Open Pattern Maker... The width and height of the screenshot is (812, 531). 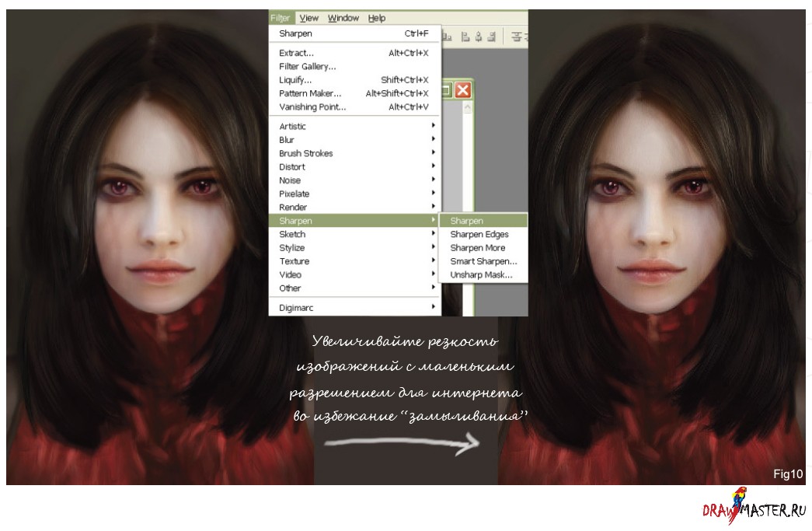(355, 93)
